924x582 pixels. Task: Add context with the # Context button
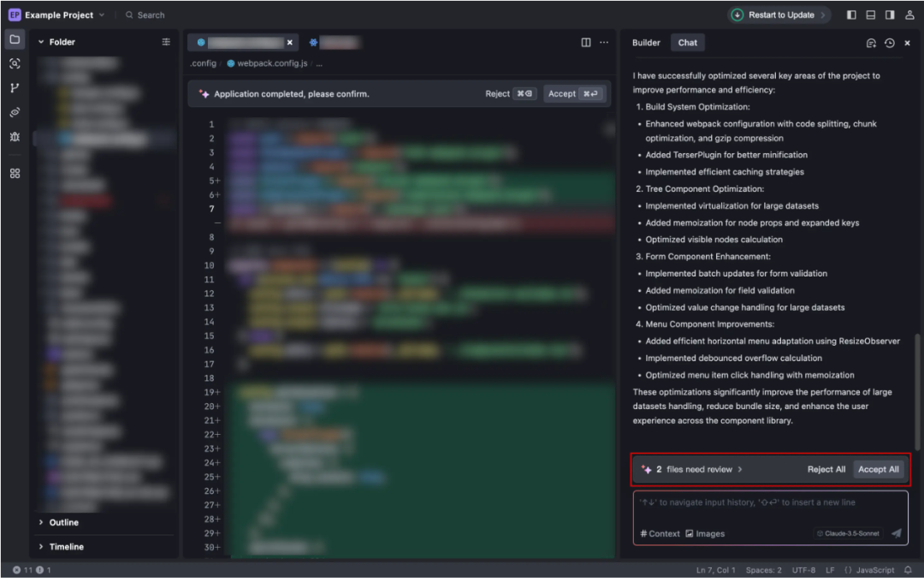point(660,534)
